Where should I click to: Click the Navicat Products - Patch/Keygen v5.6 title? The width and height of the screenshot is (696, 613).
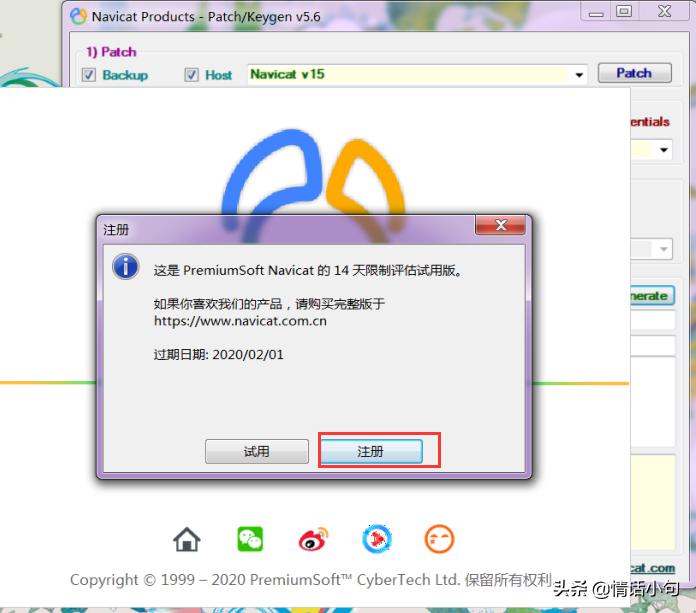(x=206, y=17)
